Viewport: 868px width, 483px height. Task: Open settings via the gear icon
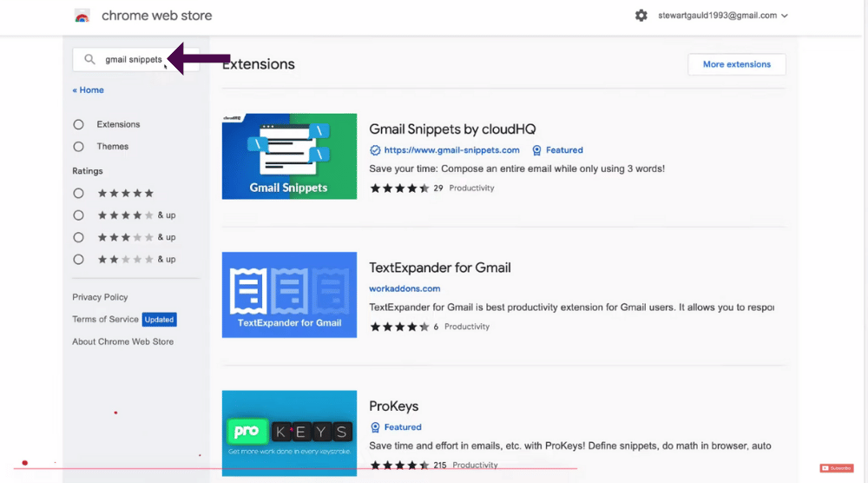pos(641,16)
